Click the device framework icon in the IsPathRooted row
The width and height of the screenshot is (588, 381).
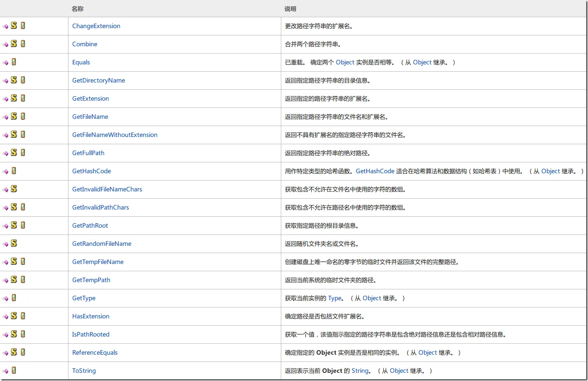pyautogui.click(x=23, y=334)
